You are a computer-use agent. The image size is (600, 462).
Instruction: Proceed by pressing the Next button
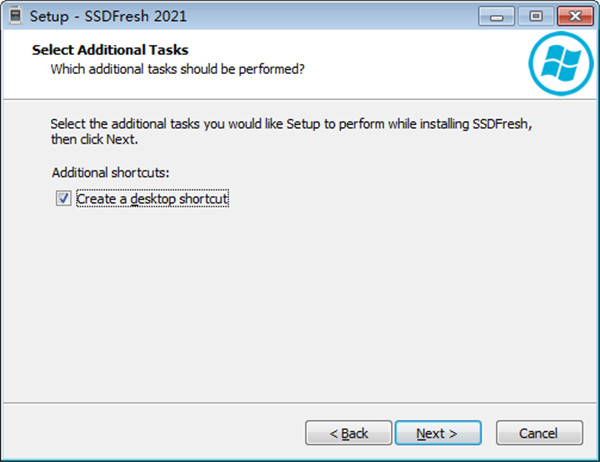pyautogui.click(x=437, y=433)
